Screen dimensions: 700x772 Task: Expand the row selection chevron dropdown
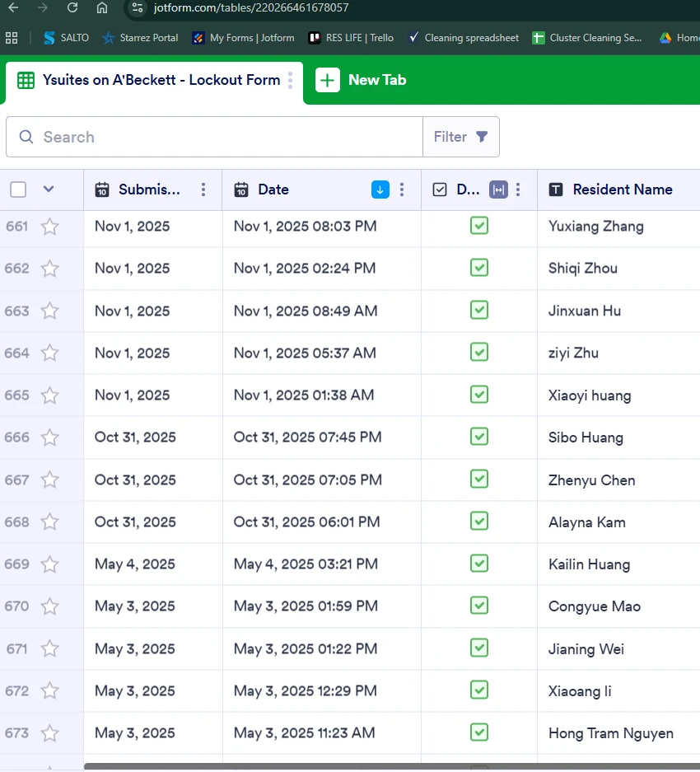tap(49, 189)
